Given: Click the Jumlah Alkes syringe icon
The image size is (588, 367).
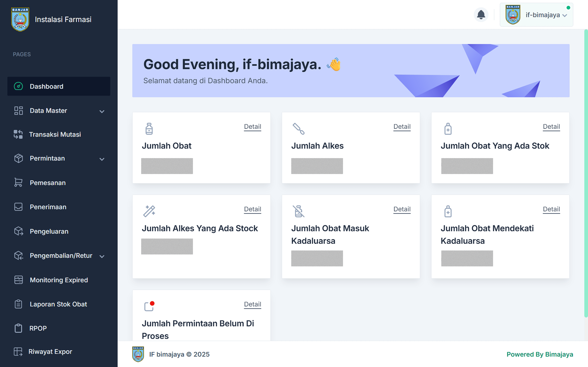Looking at the screenshot, I should point(298,129).
